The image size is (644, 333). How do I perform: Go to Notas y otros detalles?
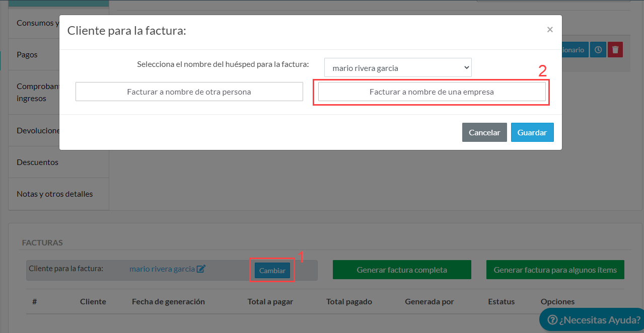54,194
